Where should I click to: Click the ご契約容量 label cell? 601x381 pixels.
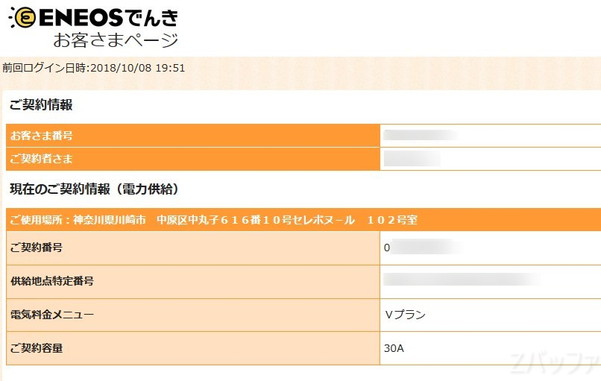(x=193, y=348)
